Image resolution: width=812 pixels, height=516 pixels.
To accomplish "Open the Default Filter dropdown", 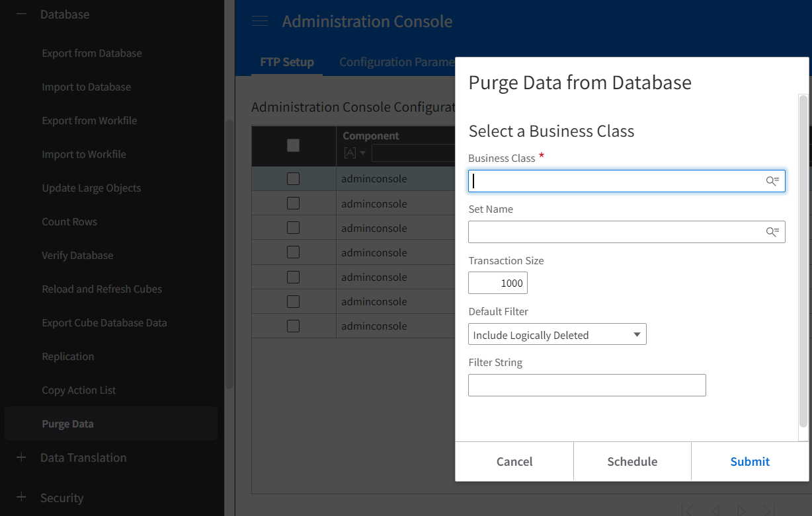I will click(x=557, y=334).
